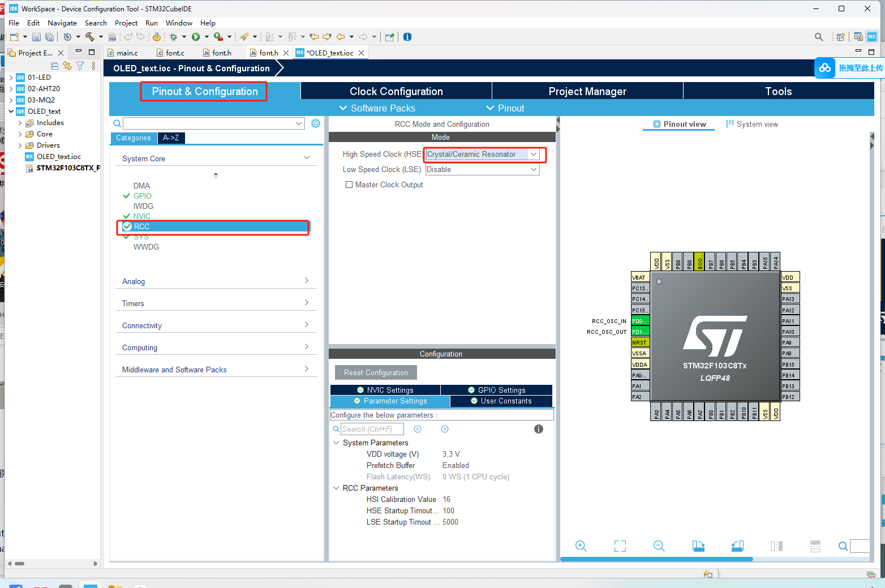This screenshot has height=588, width=885.
Task: Fit the pinout diagram to screen
Action: [620, 546]
